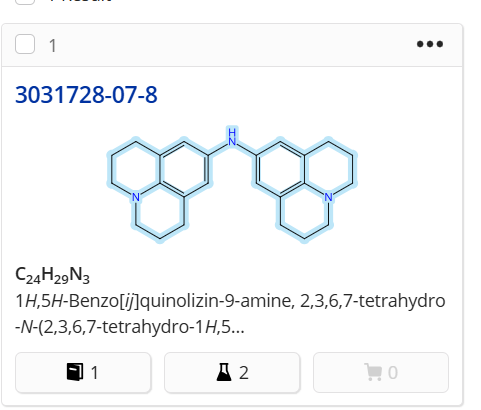Viewport: 481px width, 410px height.
Task: Toggle the partially visible checkbox at the top
Action: (x=25, y=2)
